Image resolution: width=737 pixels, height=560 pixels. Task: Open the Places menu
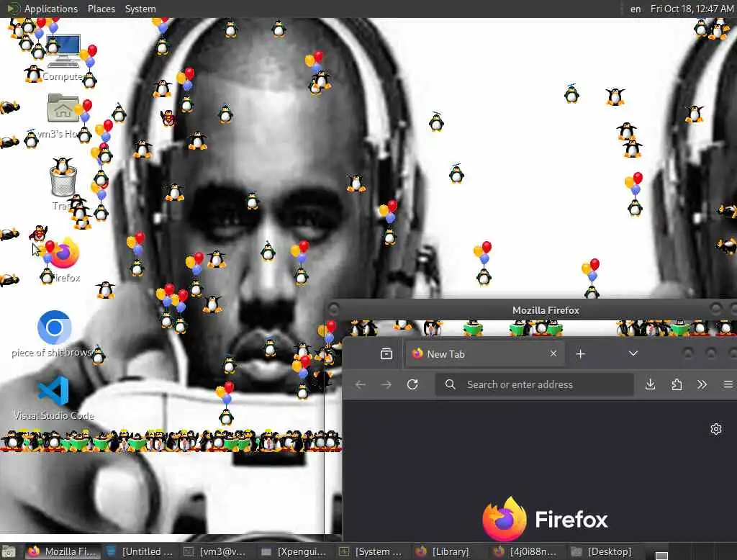pyautogui.click(x=101, y=9)
